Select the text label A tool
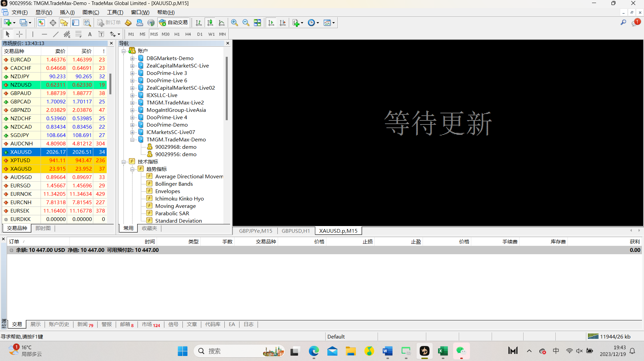This screenshot has height=361, width=644. [x=90, y=34]
